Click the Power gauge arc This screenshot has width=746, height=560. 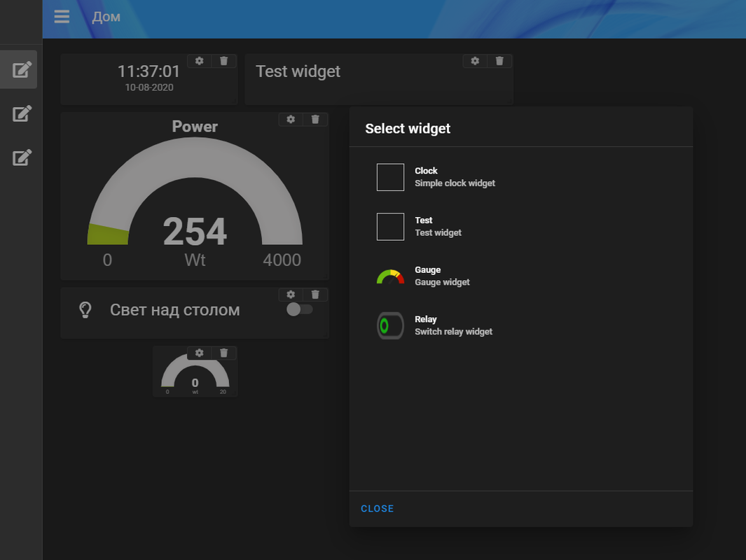tap(195, 157)
